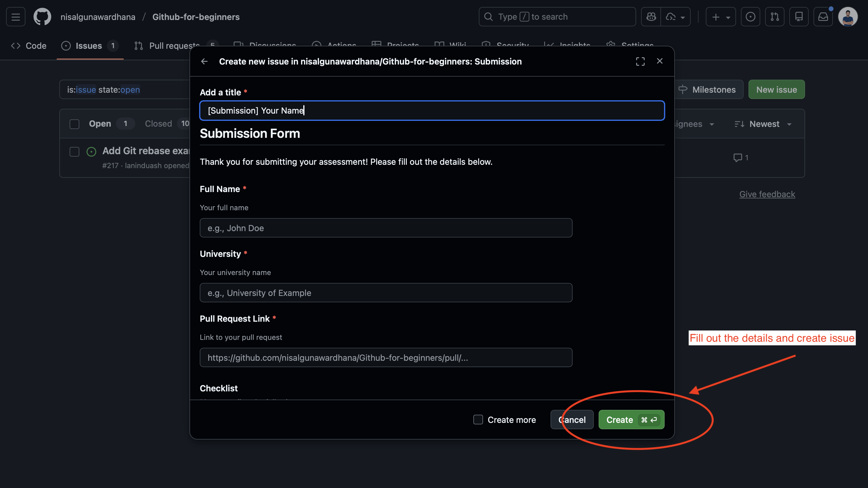Open the Assignees filter dropdown
This screenshot has height=488, width=868.
pyautogui.click(x=694, y=124)
